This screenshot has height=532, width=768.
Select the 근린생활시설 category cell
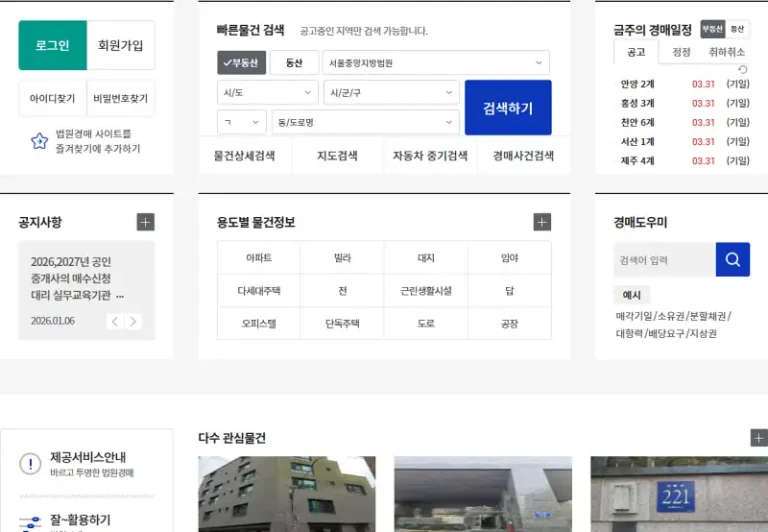[426, 290]
